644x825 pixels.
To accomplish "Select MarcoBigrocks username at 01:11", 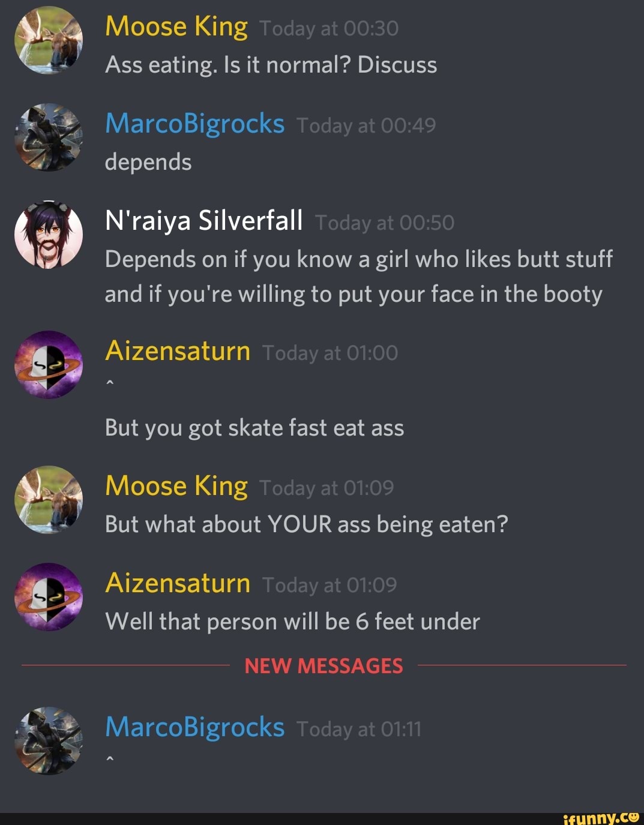I will [x=194, y=727].
